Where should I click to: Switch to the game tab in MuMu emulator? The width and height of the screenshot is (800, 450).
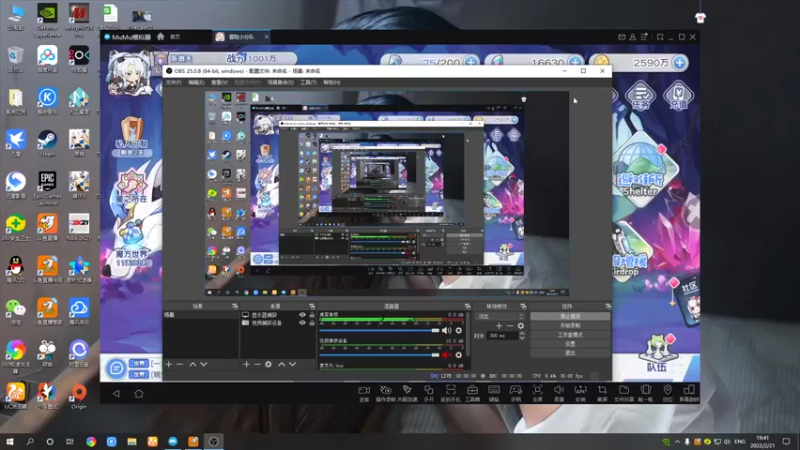242,37
